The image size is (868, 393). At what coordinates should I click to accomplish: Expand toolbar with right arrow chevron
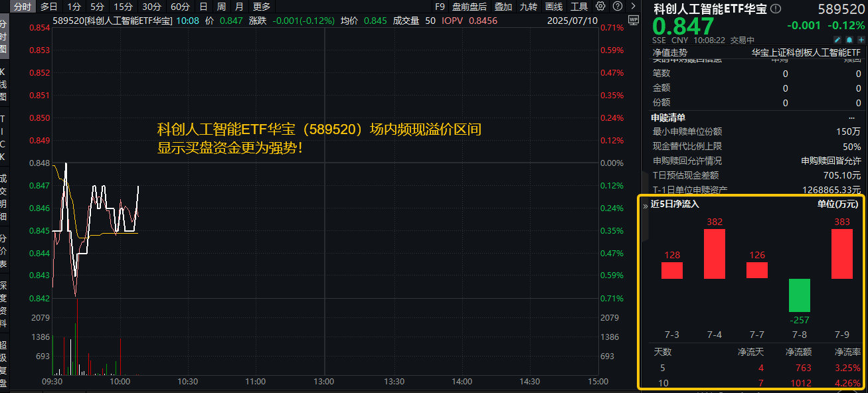tap(632, 7)
